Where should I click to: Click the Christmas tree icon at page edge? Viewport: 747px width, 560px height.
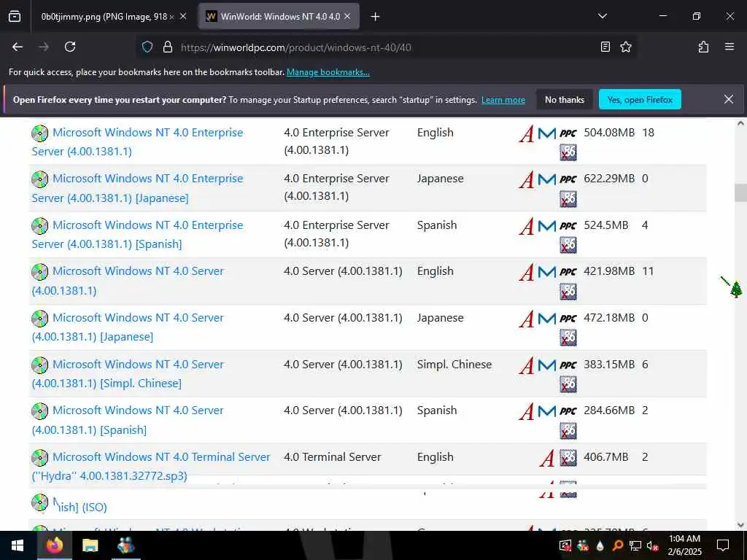click(736, 289)
